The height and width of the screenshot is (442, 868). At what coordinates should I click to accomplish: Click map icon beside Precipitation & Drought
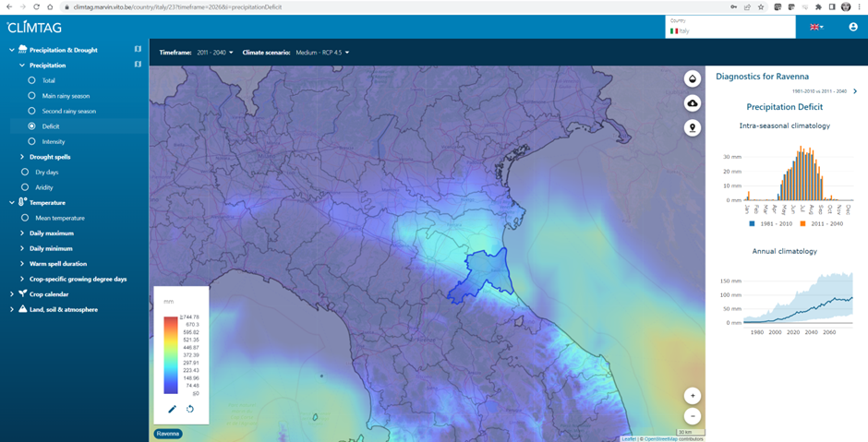pos(138,50)
